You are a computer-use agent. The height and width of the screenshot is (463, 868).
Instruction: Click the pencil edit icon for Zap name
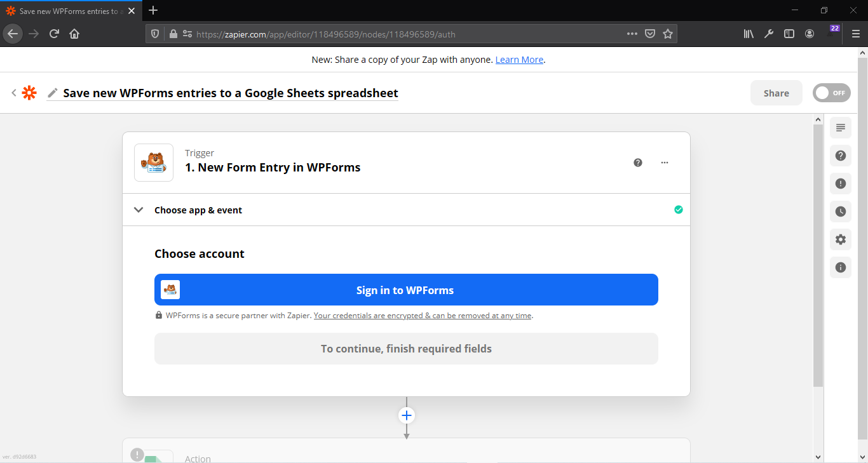coord(53,93)
